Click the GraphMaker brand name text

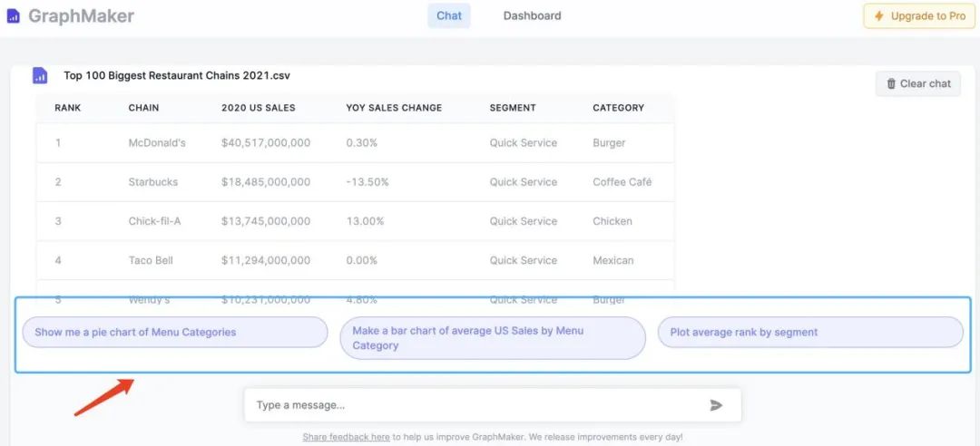point(81,16)
